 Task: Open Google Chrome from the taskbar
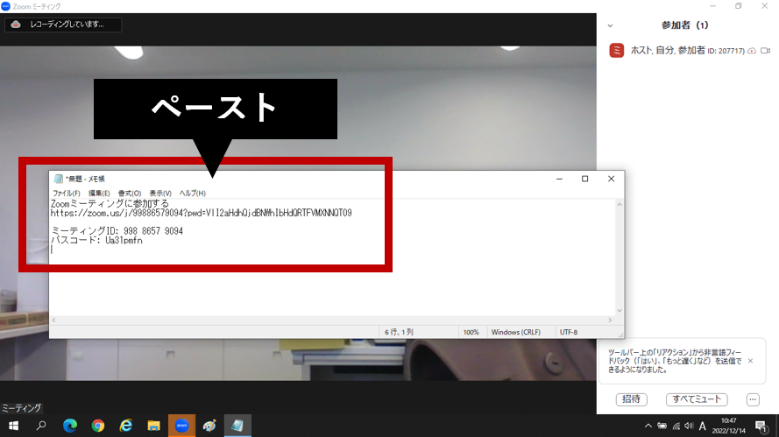pyautogui.click(x=98, y=426)
